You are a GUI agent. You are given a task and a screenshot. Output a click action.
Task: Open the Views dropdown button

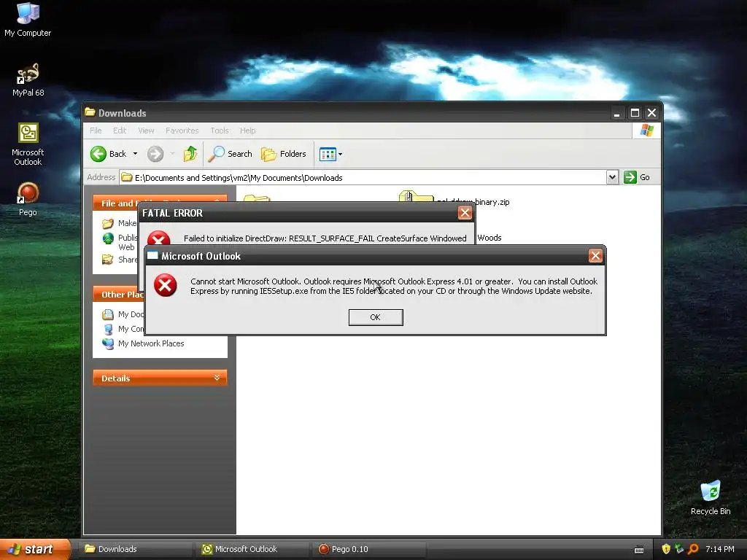(330, 155)
